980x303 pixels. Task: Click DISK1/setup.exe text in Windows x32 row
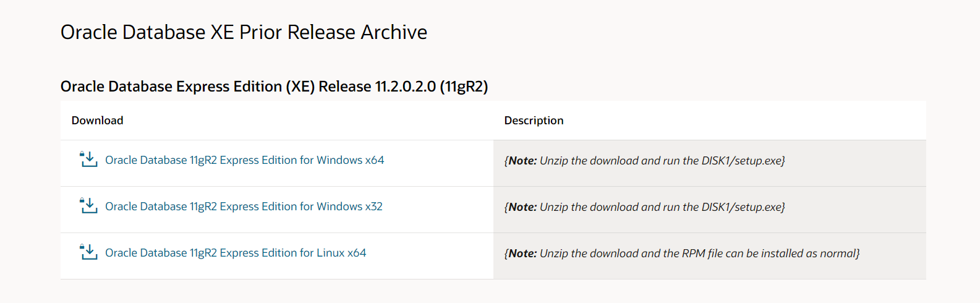[x=742, y=207]
